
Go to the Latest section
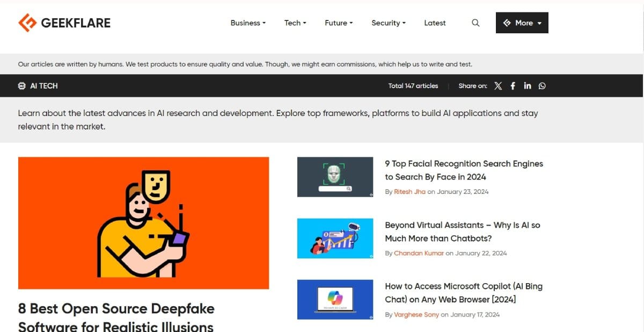(x=435, y=23)
